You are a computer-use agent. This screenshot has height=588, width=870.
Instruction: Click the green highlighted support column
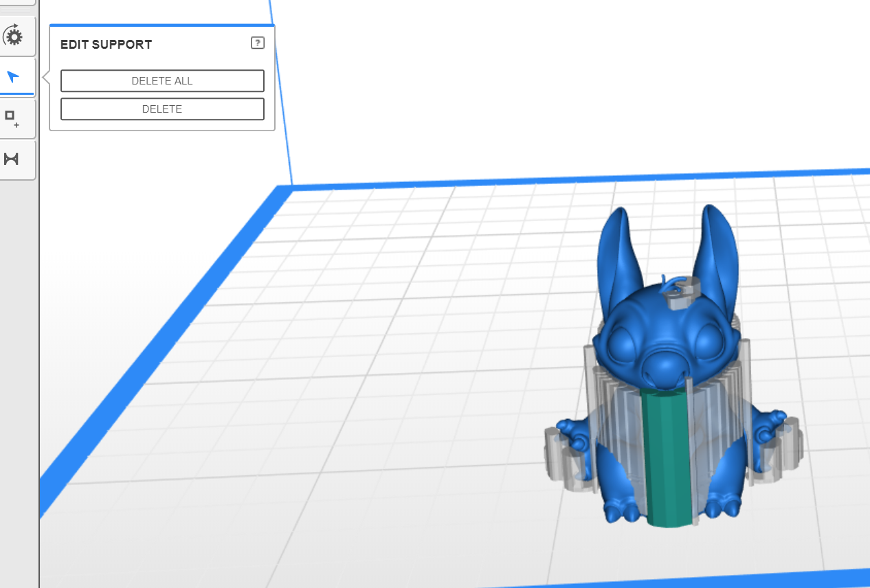click(665, 460)
